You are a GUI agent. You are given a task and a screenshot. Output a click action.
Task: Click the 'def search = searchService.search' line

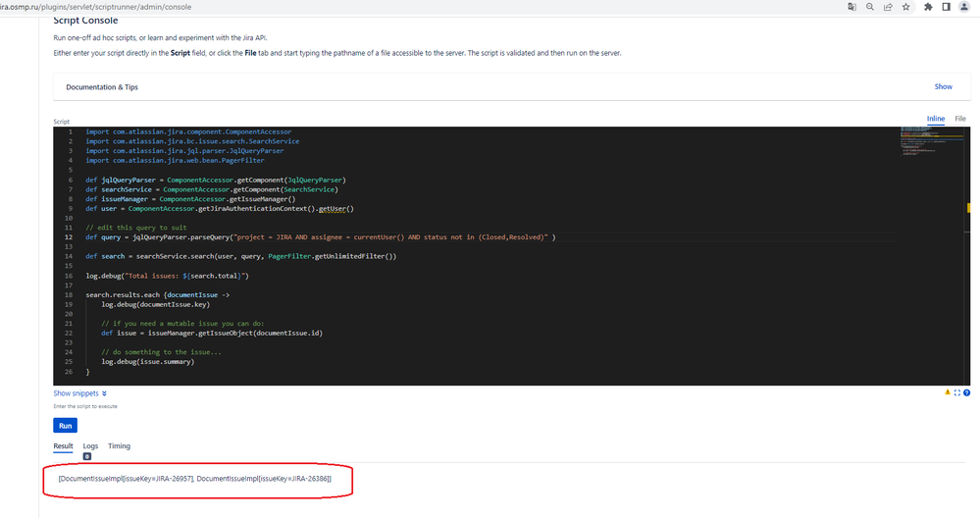[240, 256]
